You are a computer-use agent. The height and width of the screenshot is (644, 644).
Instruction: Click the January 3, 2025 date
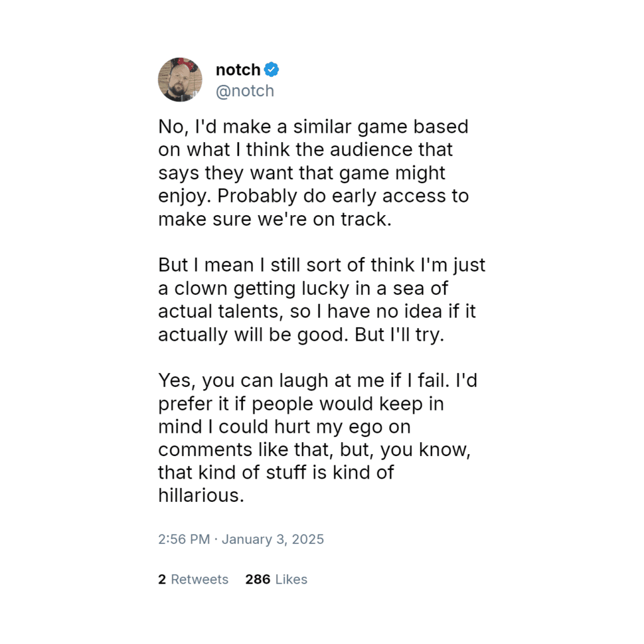273,540
